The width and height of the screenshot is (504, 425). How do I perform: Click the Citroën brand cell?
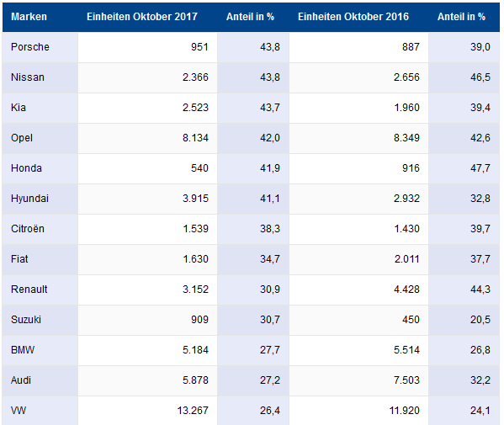[x=40, y=229]
